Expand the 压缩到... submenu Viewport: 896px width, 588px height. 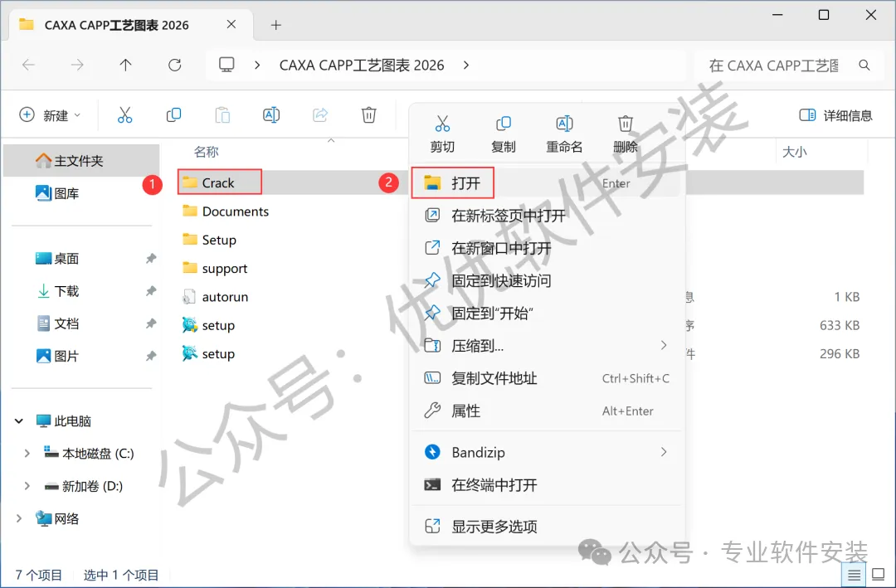[x=664, y=345]
